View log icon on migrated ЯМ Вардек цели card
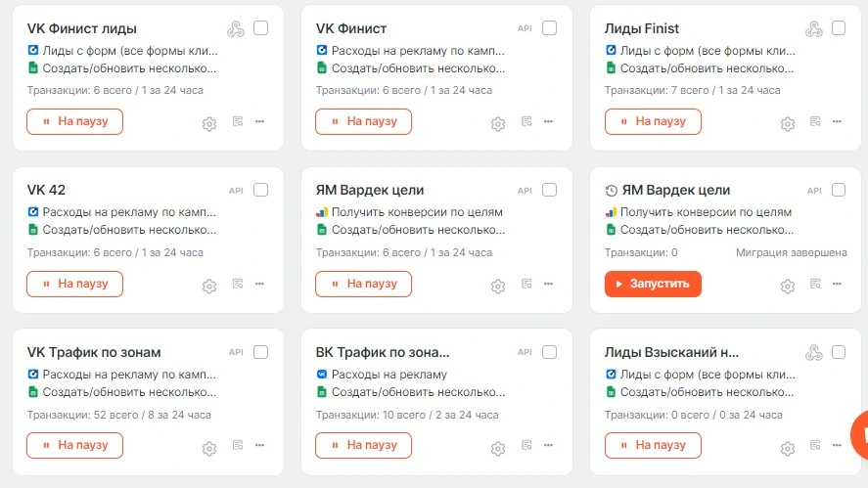868x488 pixels. 815,284
